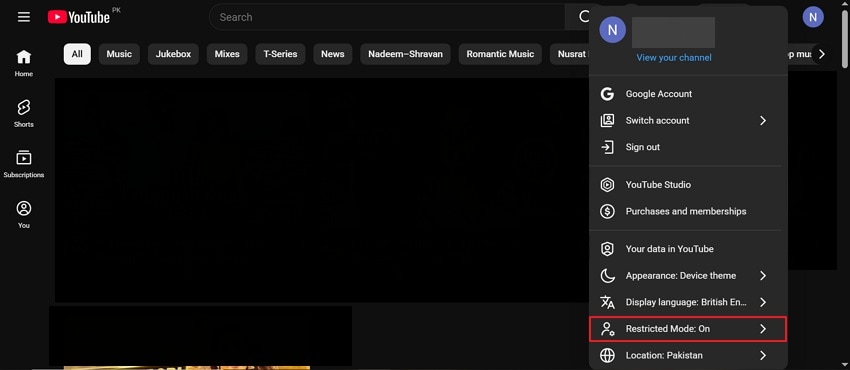
Task: Select the Romantic Music filter chip
Action: [x=500, y=54]
